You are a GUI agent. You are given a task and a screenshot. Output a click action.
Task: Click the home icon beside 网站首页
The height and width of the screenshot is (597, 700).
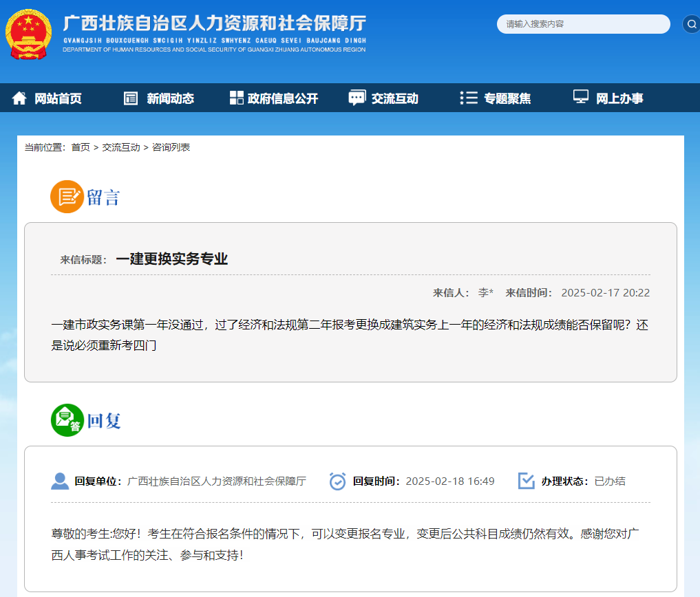(x=19, y=98)
